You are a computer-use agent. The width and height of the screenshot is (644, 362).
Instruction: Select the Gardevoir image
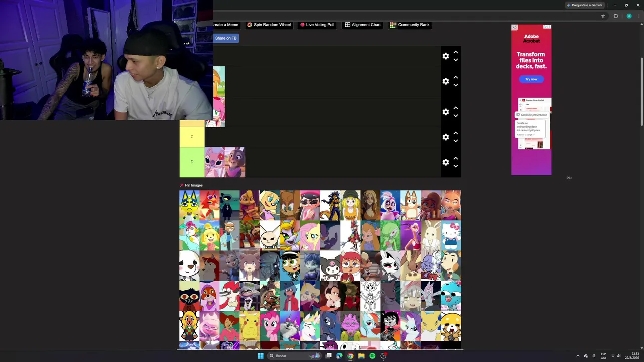point(390,235)
